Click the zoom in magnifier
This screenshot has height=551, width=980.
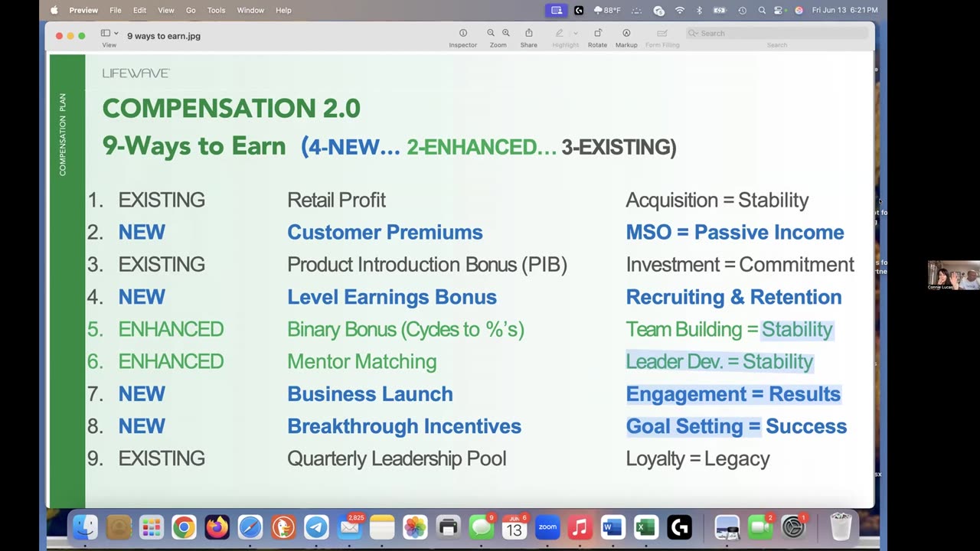pyautogui.click(x=506, y=33)
